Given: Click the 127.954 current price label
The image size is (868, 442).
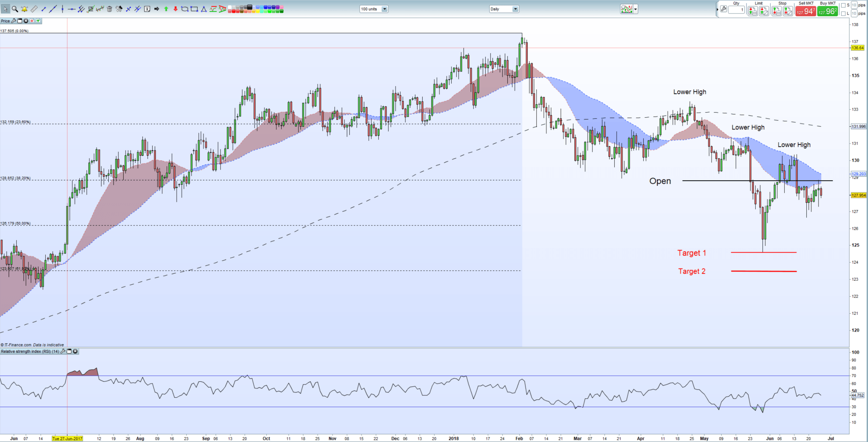Looking at the screenshot, I should pos(858,195).
